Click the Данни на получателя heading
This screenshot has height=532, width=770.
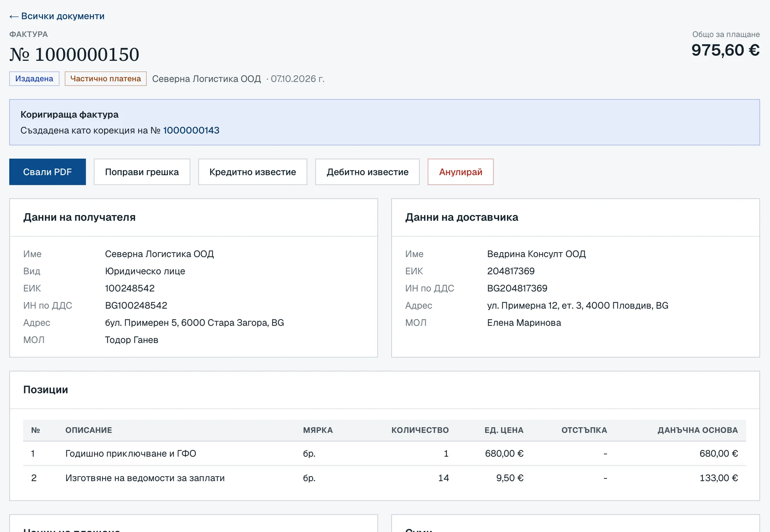(79, 217)
